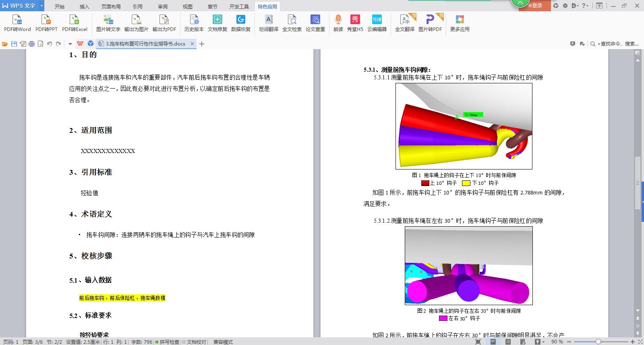Start 全文翻译 full-text translation
The height and width of the screenshot is (345, 644).
[404, 23]
